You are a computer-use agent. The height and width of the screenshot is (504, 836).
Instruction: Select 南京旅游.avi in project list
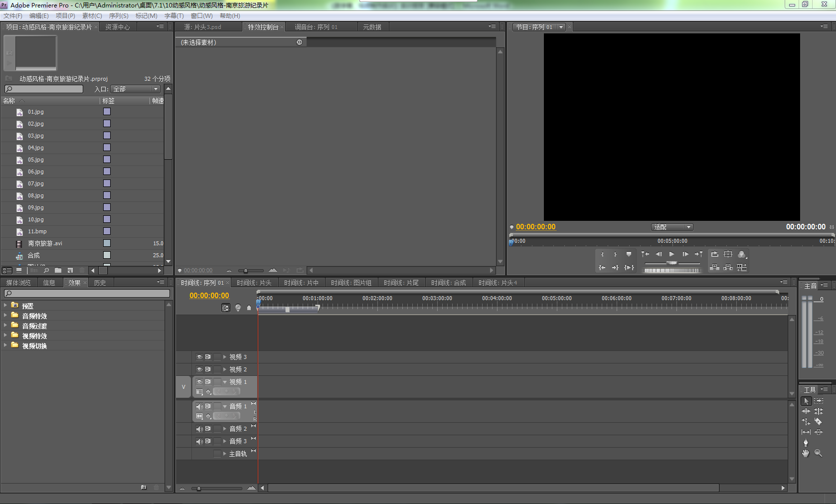tap(45, 244)
